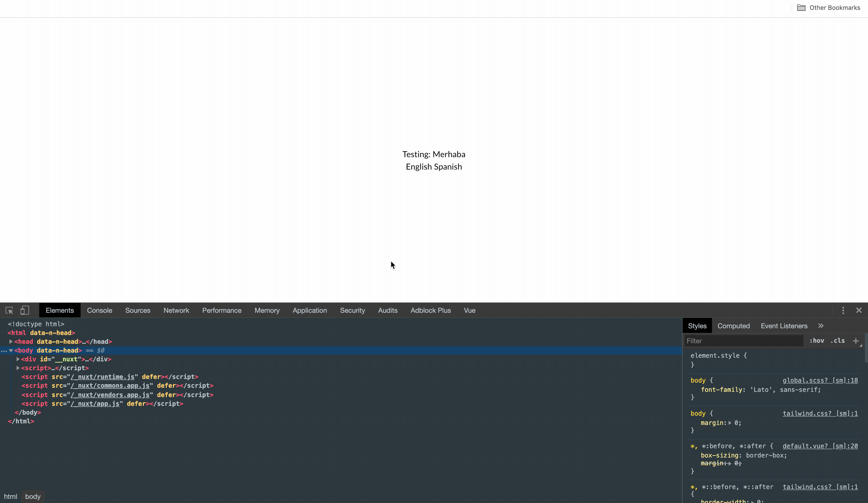Viewport: 868px width, 503px height.
Task: Select the html data-n-head node
Action: point(41,333)
